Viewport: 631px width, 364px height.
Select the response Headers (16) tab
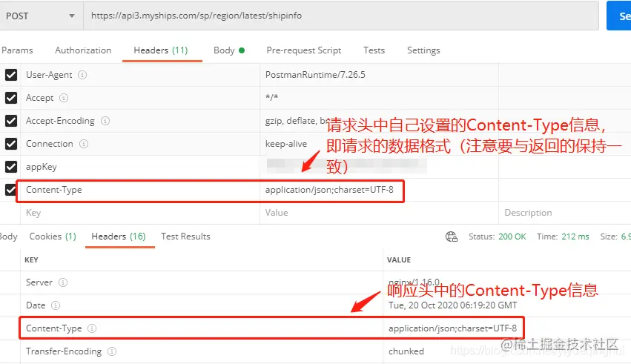pyautogui.click(x=119, y=236)
